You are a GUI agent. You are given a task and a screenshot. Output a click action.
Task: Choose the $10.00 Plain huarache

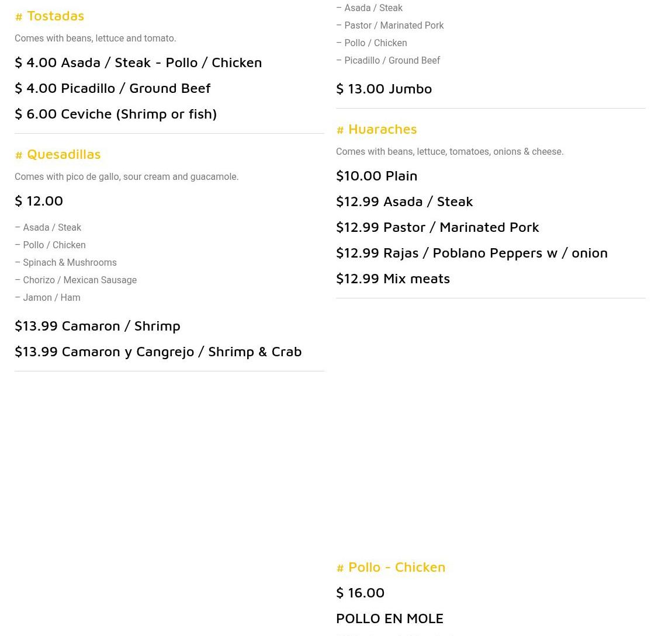(377, 176)
